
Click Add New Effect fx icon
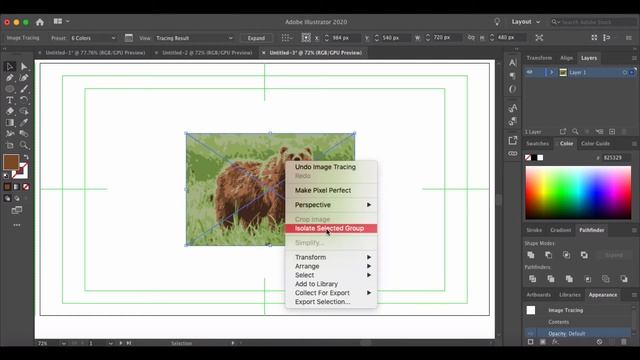555,342
